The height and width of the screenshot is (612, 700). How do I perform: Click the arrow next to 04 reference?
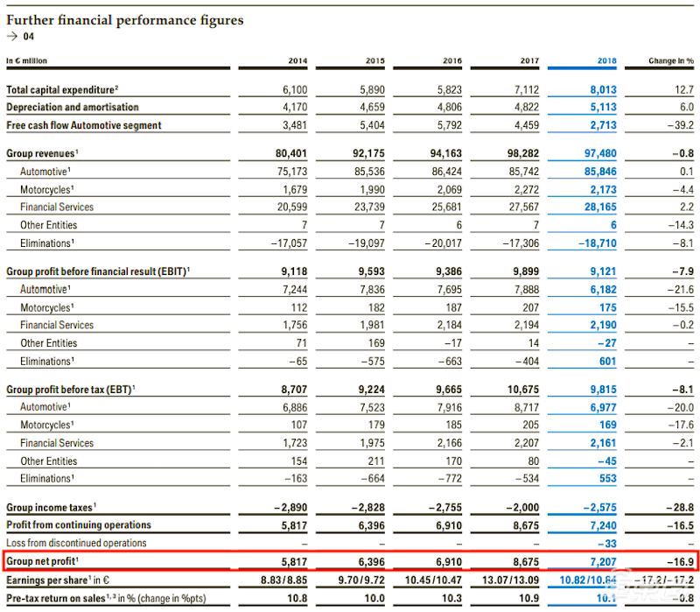point(14,37)
